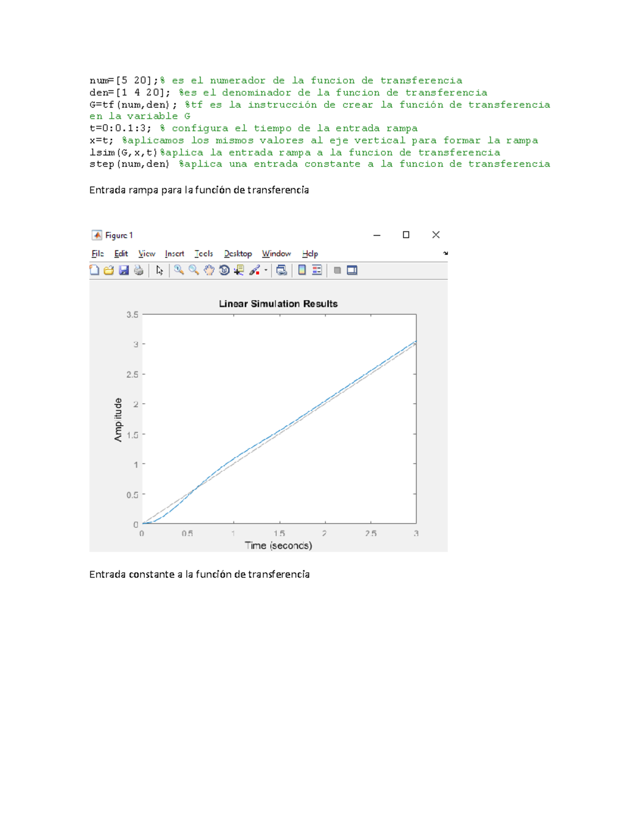Toggle Link Plot mode

pyautogui.click(x=282, y=270)
